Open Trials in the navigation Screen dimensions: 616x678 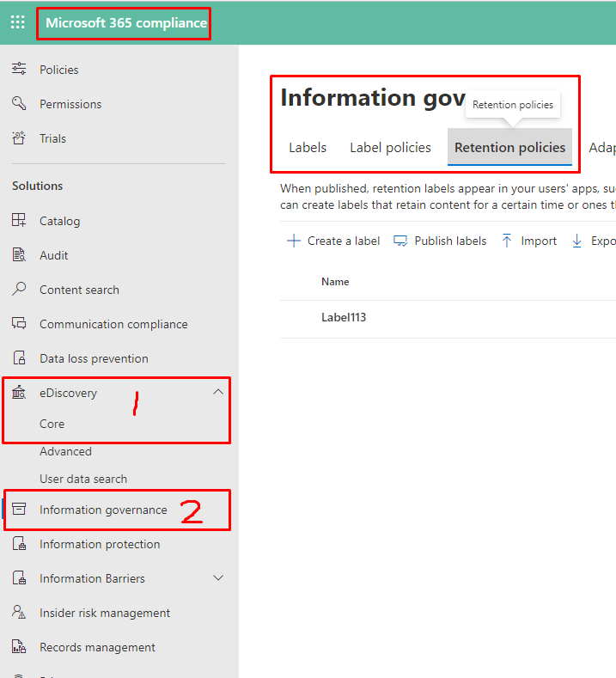pos(52,138)
